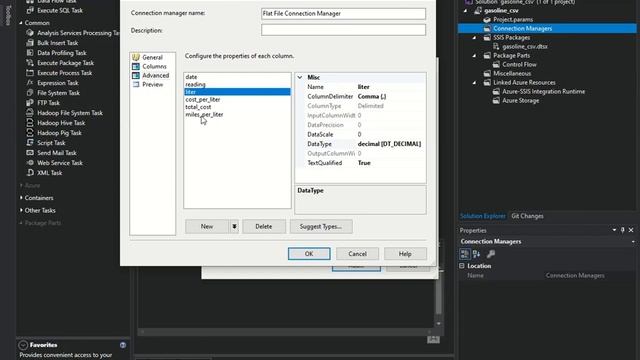Click the Project.params icon in Solution Explorer
Screen dimensions: 640x360
tap(487, 19)
